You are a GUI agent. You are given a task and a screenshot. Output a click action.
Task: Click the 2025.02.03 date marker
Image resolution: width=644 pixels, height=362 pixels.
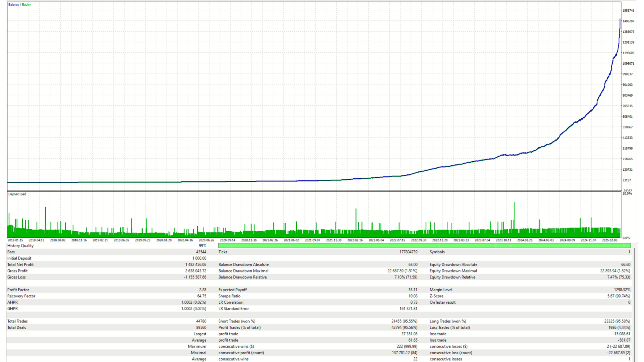pos(609,240)
